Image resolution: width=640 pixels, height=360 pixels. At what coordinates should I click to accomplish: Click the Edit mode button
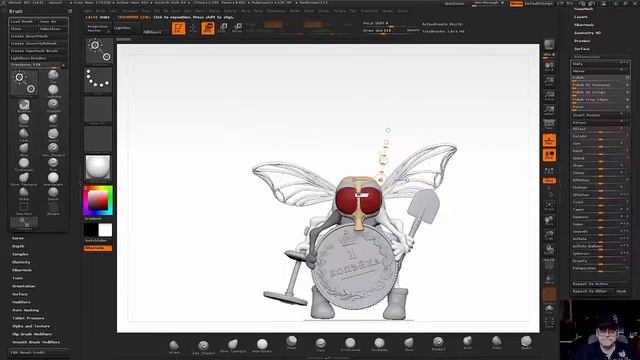[x=178, y=28]
